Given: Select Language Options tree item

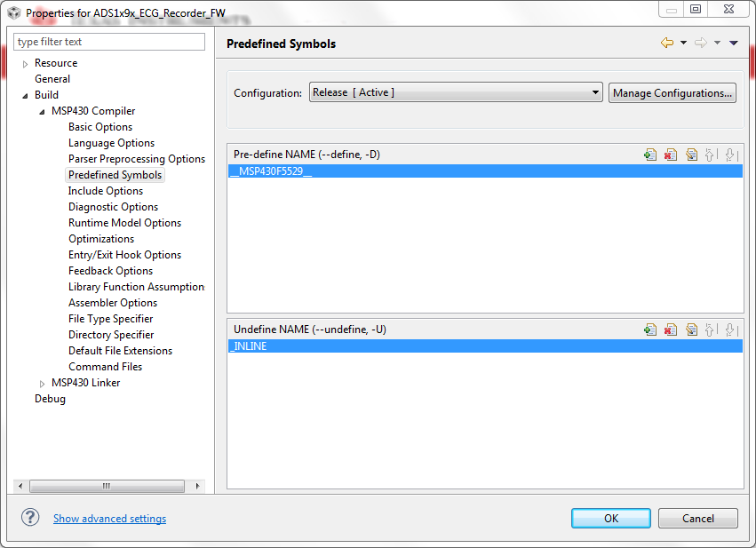Looking at the screenshot, I should coord(111,143).
